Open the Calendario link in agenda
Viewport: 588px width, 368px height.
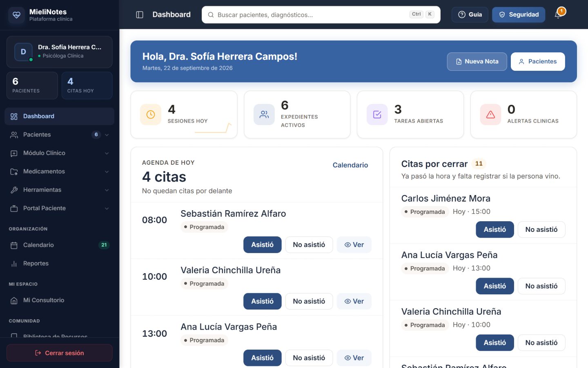(x=350, y=165)
